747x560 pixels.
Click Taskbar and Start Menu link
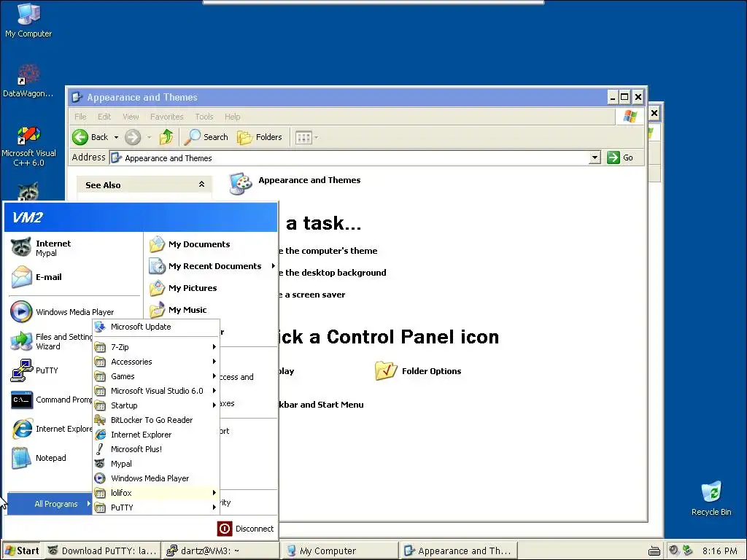pos(321,404)
